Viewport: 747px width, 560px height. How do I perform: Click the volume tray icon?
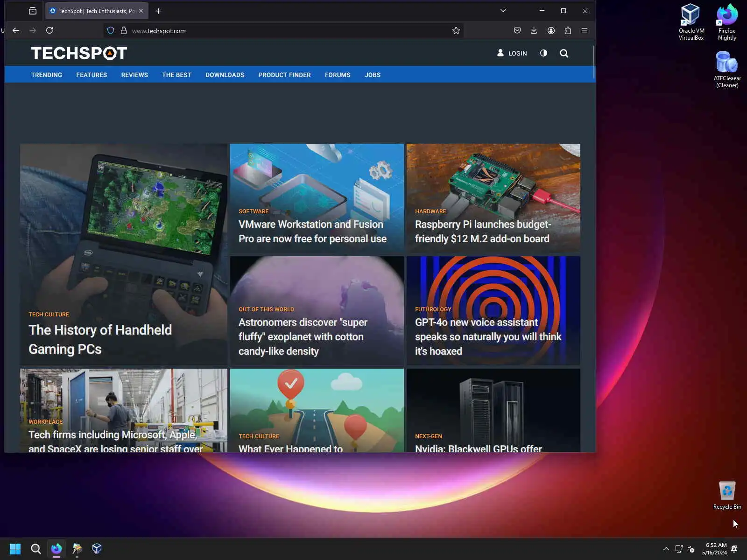coord(691,549)
